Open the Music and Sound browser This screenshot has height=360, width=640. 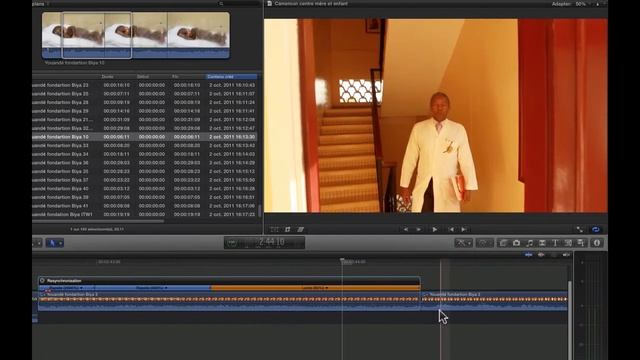[x=529, y=243]
